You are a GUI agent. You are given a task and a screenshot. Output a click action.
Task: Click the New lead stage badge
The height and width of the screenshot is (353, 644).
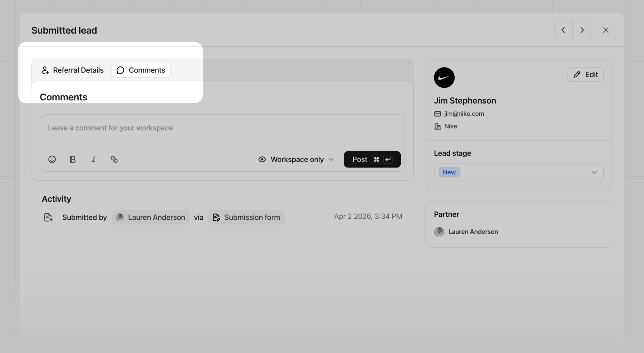[449, 172]
